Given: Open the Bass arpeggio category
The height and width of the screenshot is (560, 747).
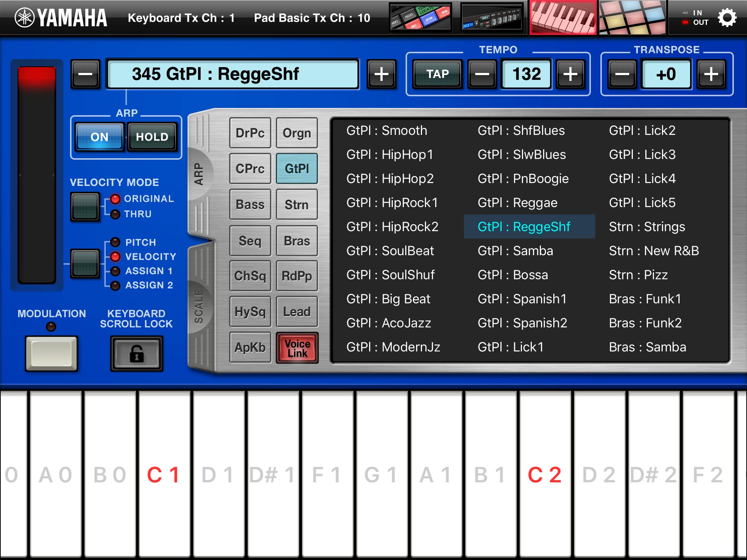Looking at the screenshot, I should click(250, 205).
